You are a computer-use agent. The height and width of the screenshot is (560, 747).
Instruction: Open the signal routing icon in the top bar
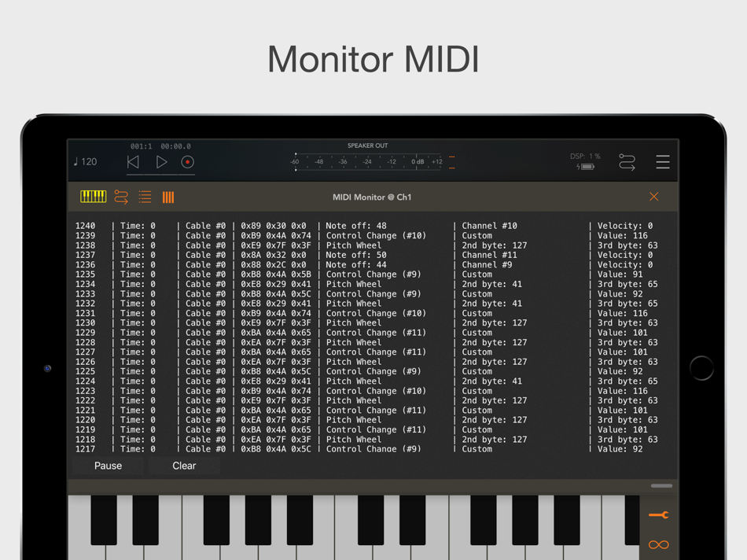click(x=627, y=161)
